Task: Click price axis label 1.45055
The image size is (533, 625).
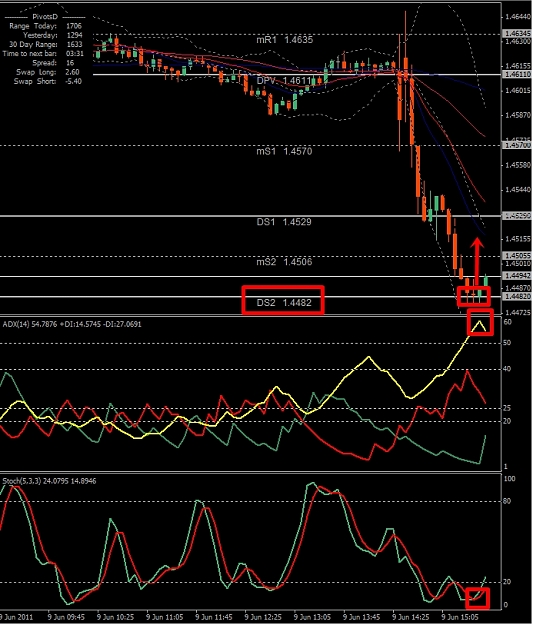Action: 518,256
